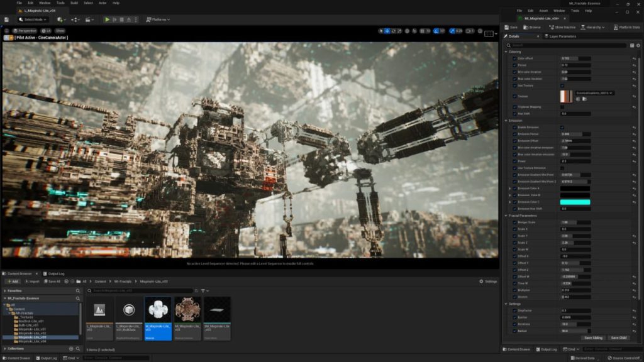Enable the Triplanar Mapping value checkbox
The width and height of the screenshot is (644, 362).
click(562, 107)
